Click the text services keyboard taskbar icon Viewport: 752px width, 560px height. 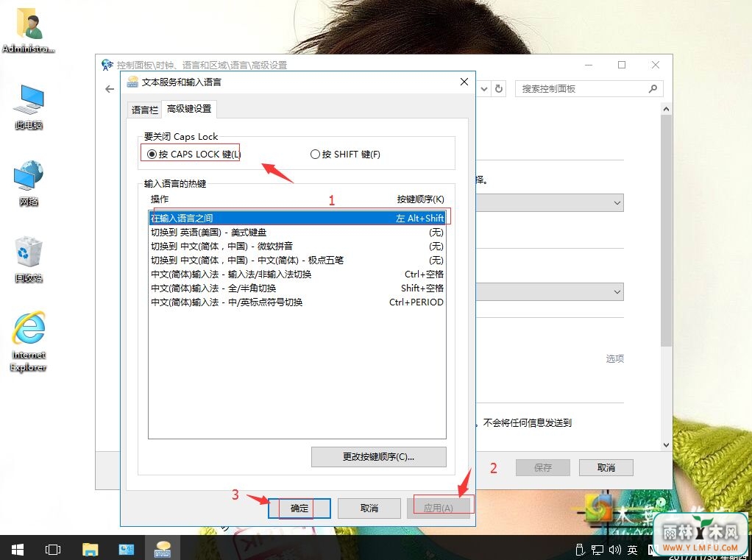(163, 550)
